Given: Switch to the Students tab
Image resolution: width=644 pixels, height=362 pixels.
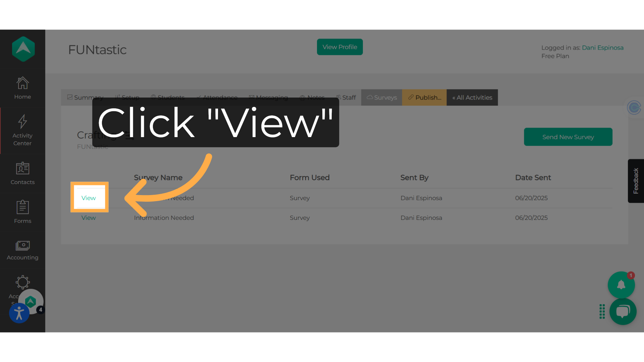Looking at the screenshot, I should 167,98.
